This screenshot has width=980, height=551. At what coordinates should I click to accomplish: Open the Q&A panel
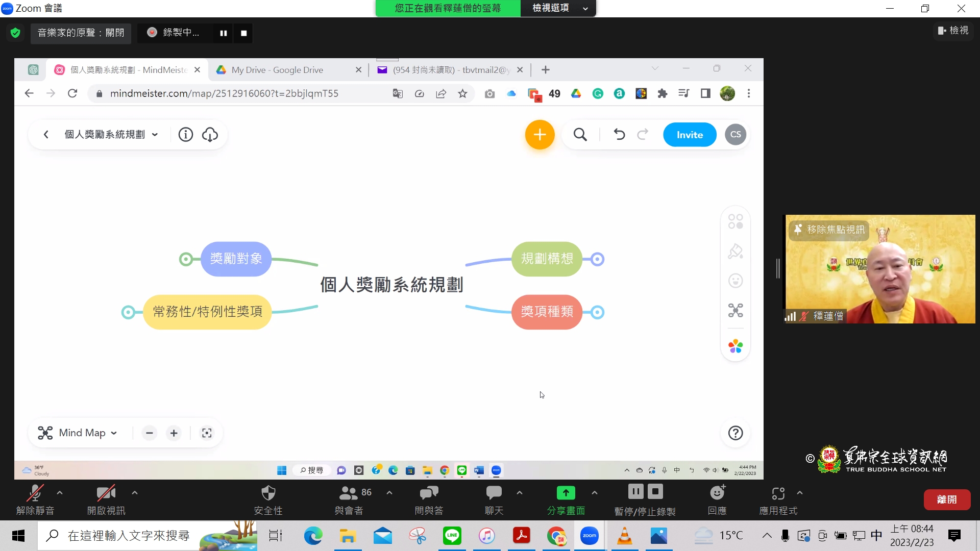click(x=429, y=493)
